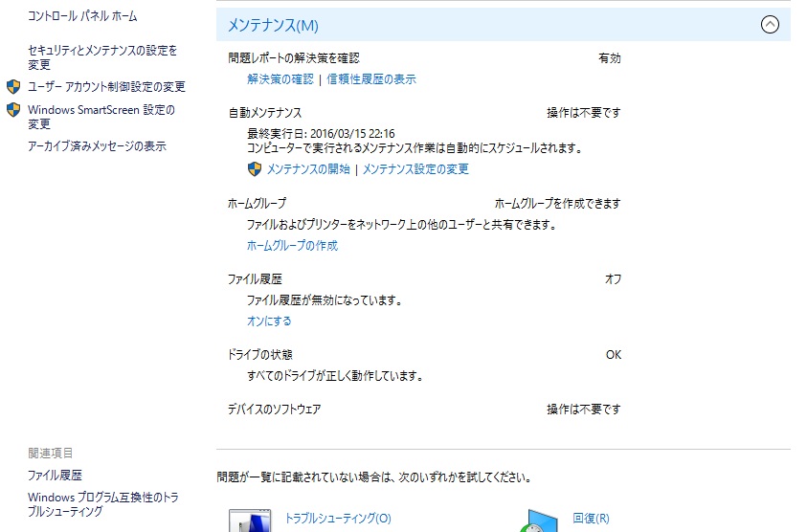Select オフ status for file history

pos(613,279)
